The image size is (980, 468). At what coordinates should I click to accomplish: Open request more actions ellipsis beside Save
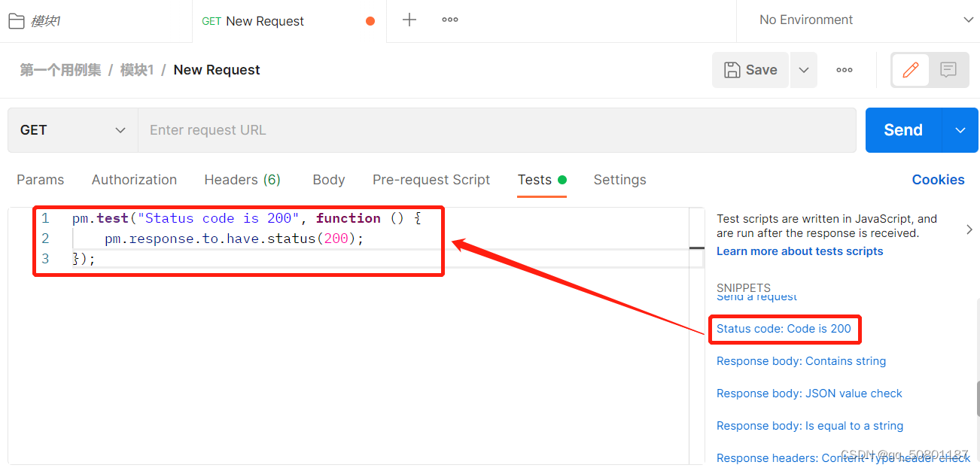pyautogui.click(x=845, y=70)
